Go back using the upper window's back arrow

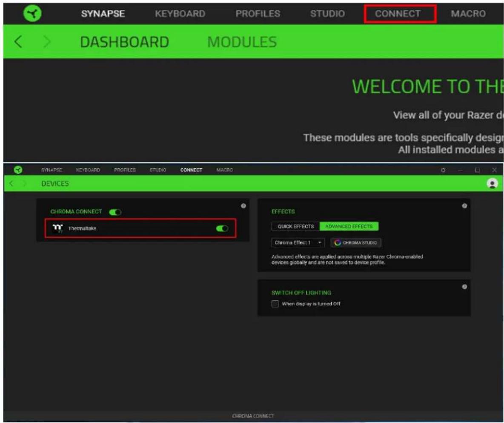click(18, 42)
